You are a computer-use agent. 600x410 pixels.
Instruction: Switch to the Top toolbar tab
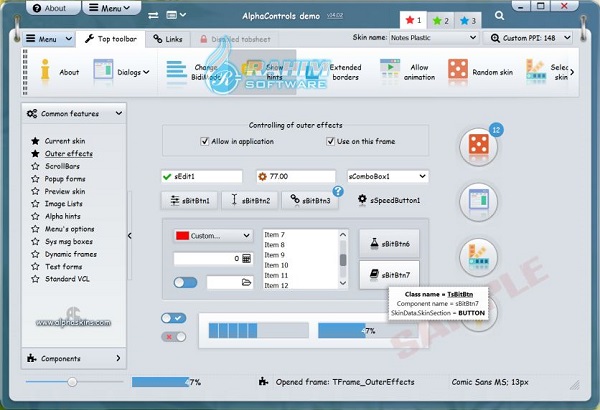[111, 39]
